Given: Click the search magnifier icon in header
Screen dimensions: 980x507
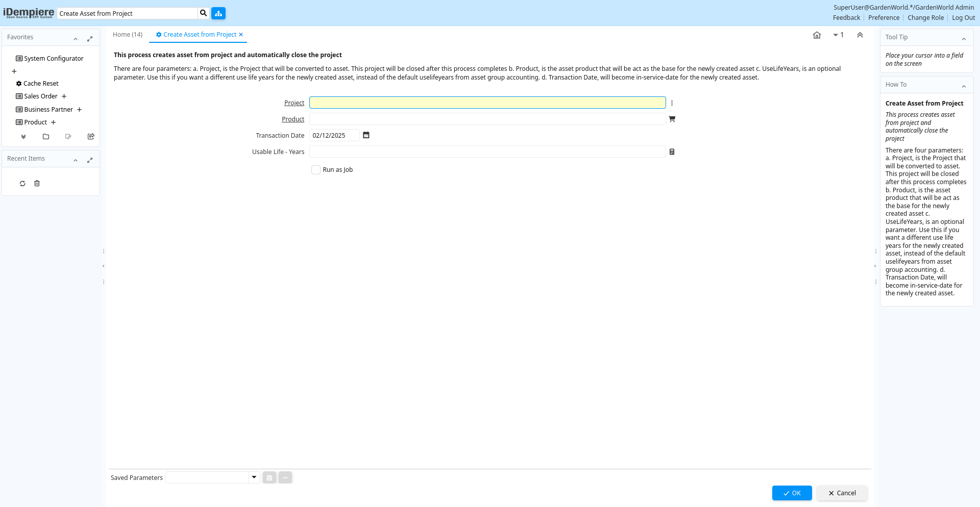Looking at the screenshot, I should coord(203,13).
